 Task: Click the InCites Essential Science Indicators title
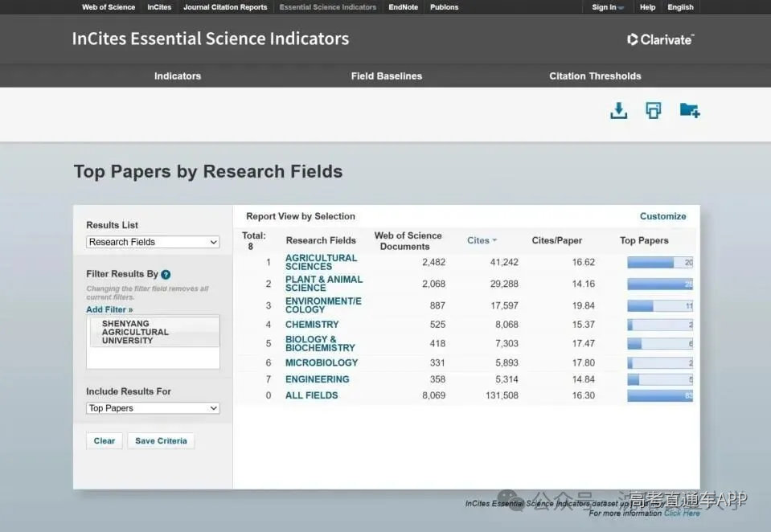(x=211, y=39)
